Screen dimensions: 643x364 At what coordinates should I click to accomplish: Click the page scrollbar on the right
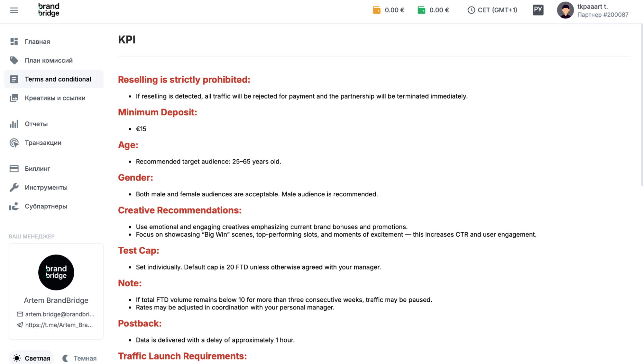click(x=642, y=105)
